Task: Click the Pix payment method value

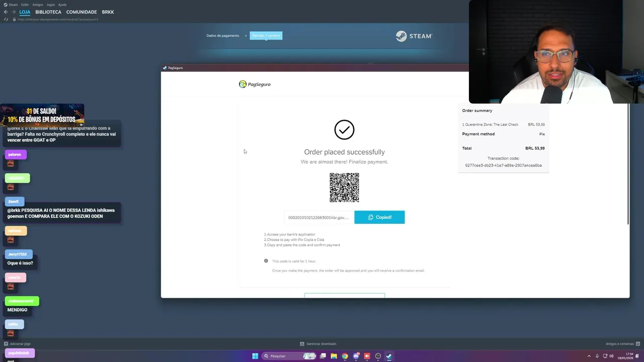Action: 542,134
